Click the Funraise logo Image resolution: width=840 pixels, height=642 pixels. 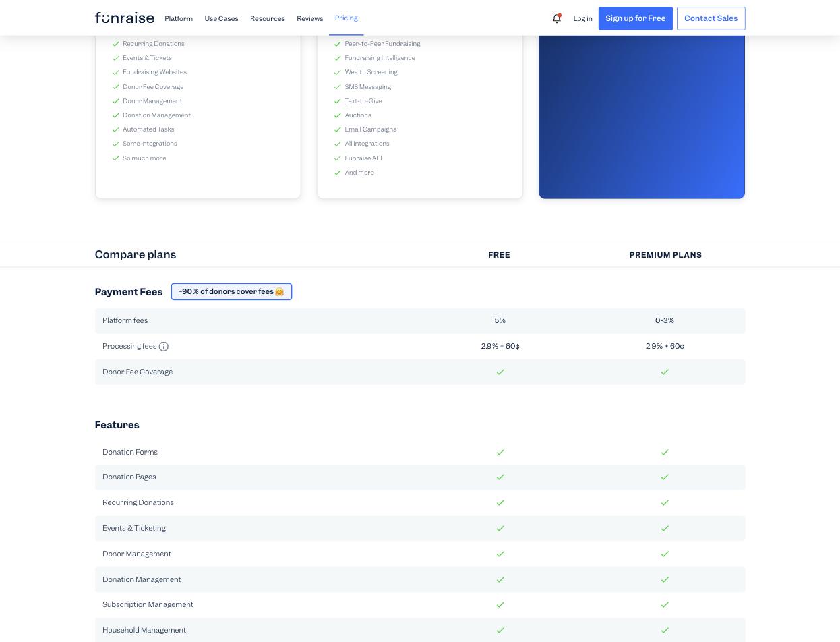[124, 18]
